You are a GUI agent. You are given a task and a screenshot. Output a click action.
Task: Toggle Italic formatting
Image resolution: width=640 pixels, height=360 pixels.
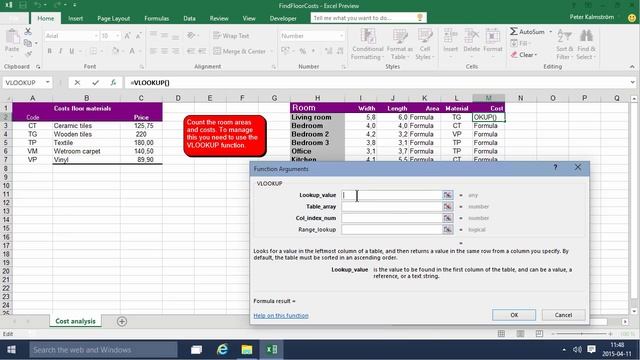click(x=60, y=51)
